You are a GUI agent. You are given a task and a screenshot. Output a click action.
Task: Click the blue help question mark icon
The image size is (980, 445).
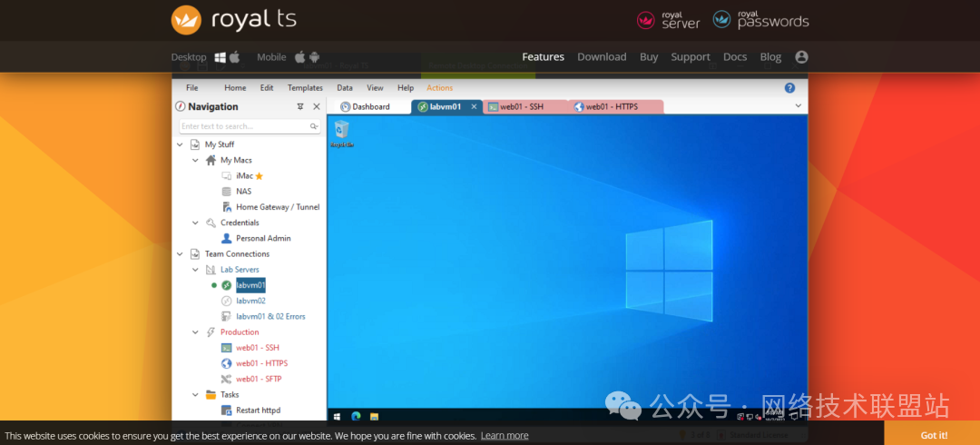(790, 87)
